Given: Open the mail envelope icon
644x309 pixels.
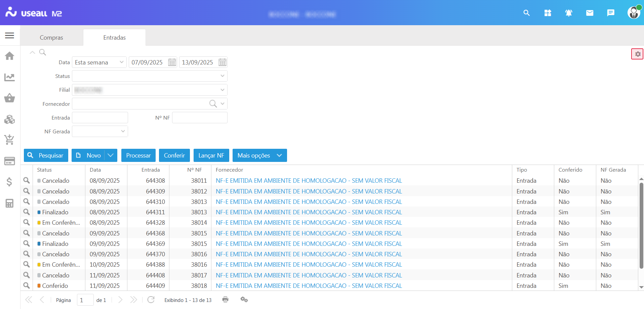Looking at the screenshot, I should tap(590, 13).
